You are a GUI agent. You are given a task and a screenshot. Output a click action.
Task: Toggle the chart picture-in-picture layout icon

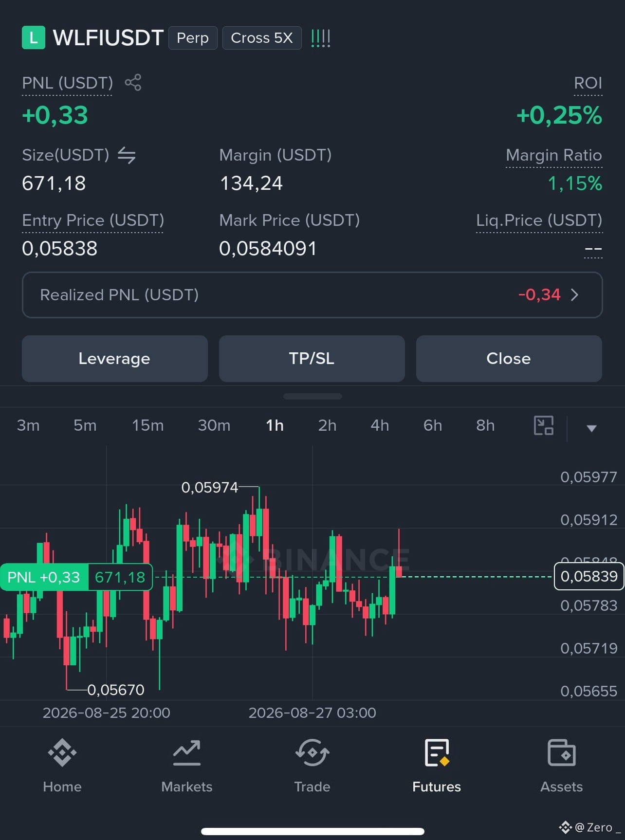click(544, 425)
